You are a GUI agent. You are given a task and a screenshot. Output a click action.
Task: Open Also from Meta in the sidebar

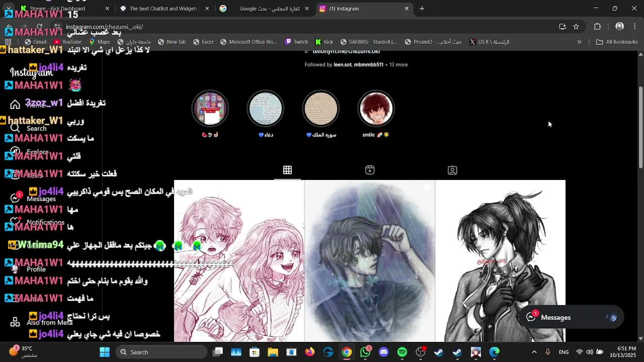coord(42,322)
